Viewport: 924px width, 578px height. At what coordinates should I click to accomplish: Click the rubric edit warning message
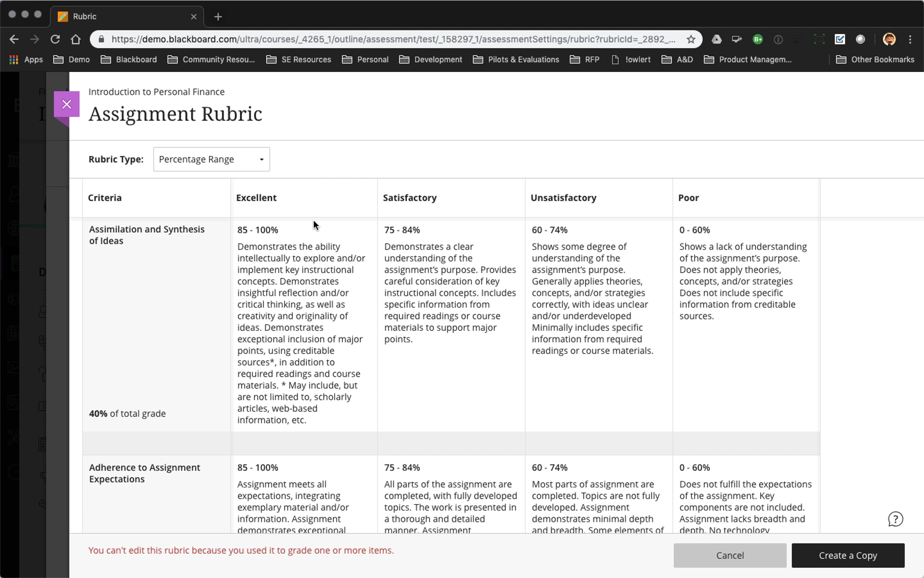[x=241, y=550]
